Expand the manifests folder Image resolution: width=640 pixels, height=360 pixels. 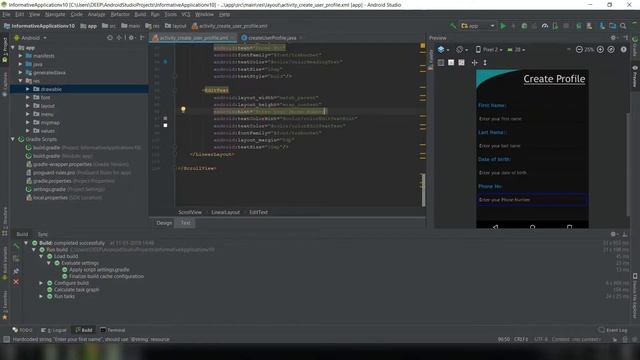21,56
